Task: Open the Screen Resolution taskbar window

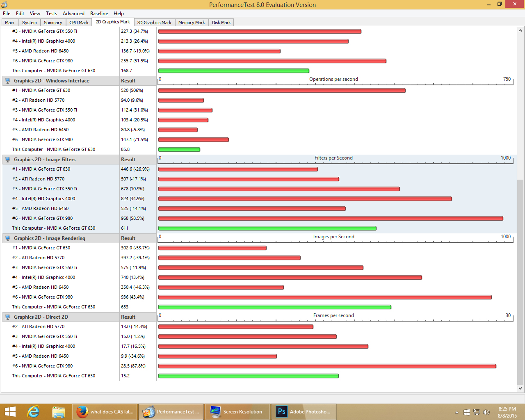Action: pyautogui.click(x=237, y=412)
